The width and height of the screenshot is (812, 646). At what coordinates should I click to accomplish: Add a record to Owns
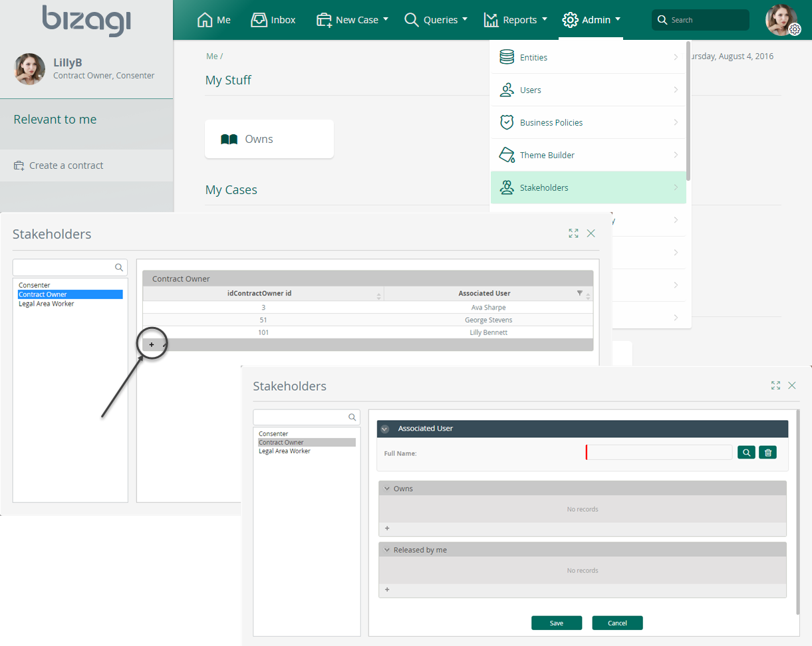[387, 528]
